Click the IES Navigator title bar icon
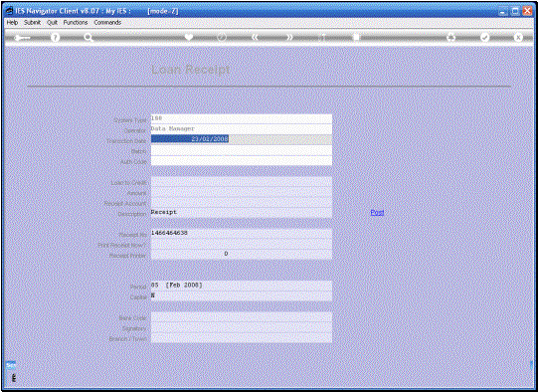The height and width of the screenshot is (392, 538). 9,11
